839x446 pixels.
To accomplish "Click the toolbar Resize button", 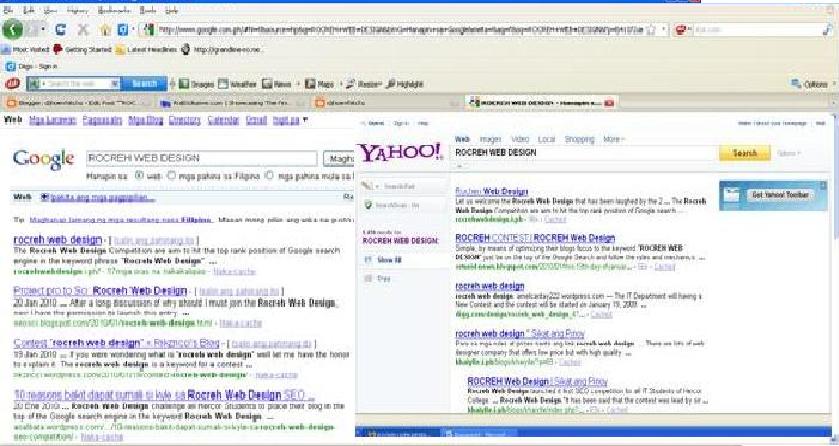I will tap(363, 84).
